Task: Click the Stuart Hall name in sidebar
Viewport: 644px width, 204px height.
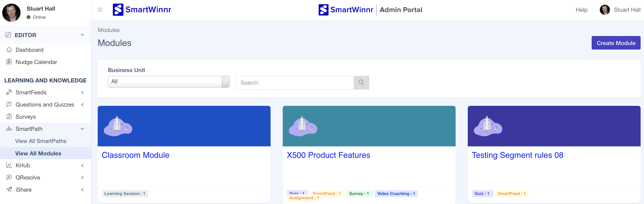Action: 41,9
